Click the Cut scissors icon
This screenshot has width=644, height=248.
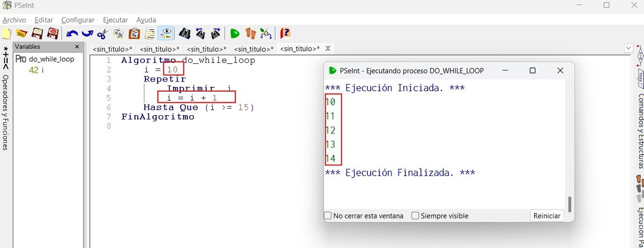point(103,34)
